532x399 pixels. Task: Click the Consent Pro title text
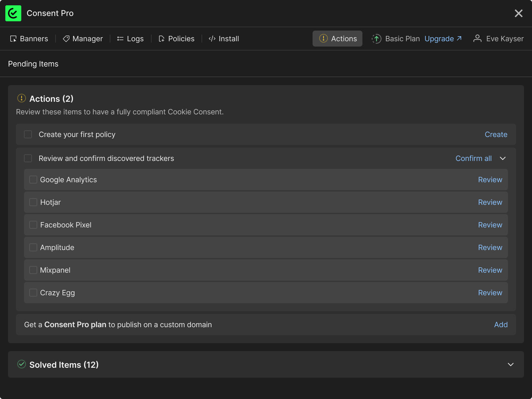click(50, 13)
